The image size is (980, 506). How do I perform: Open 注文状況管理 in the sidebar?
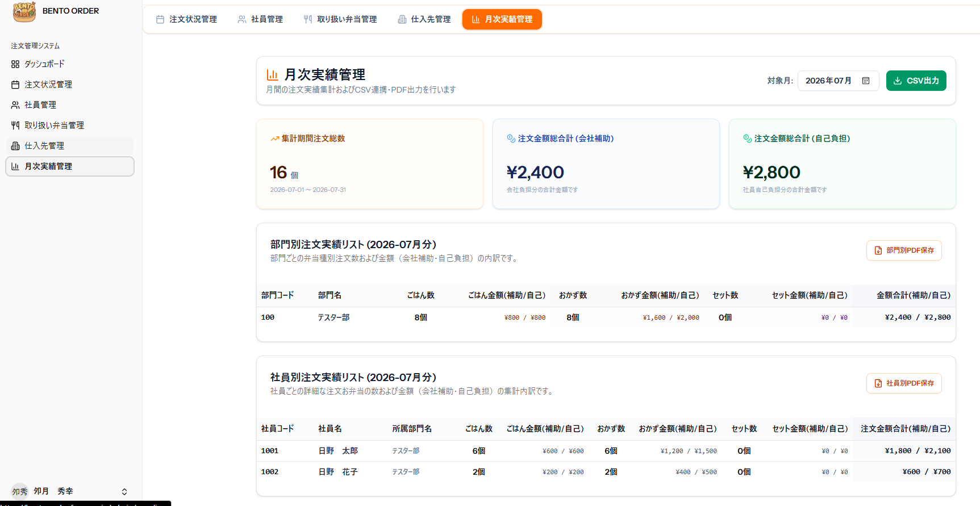(69, 85)
